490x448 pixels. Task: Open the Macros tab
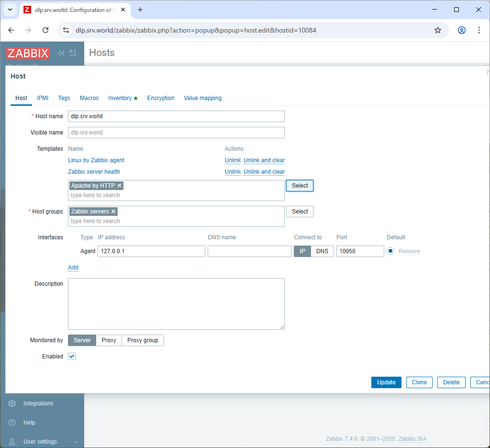[x=89, y=98]
